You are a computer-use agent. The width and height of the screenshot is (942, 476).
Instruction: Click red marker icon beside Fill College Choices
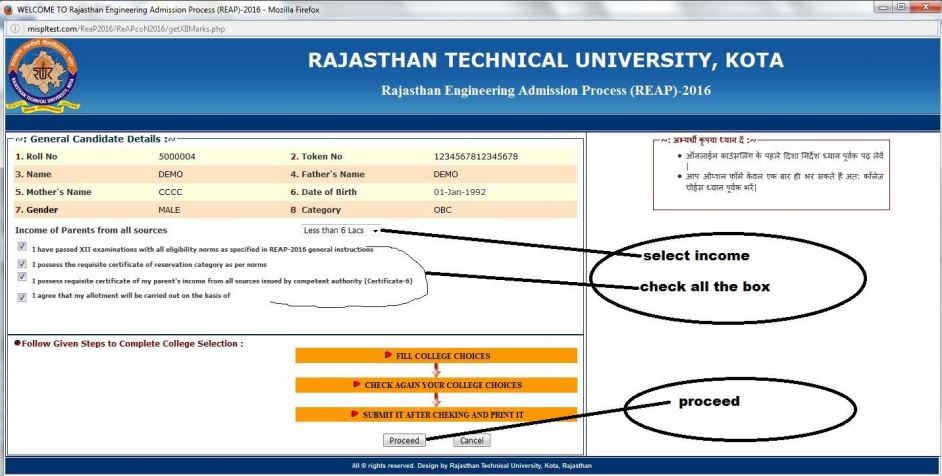(x=388, y=355)
